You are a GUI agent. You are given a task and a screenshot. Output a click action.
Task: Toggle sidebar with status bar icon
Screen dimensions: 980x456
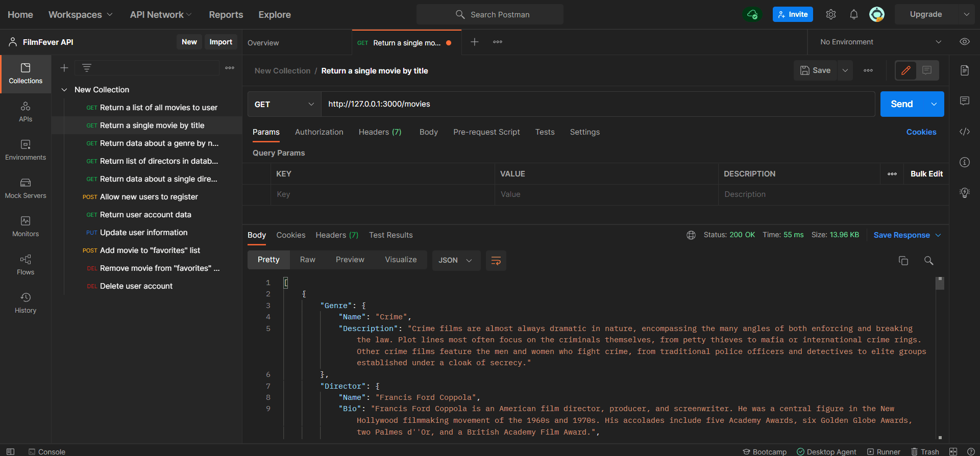click(10, 451)
